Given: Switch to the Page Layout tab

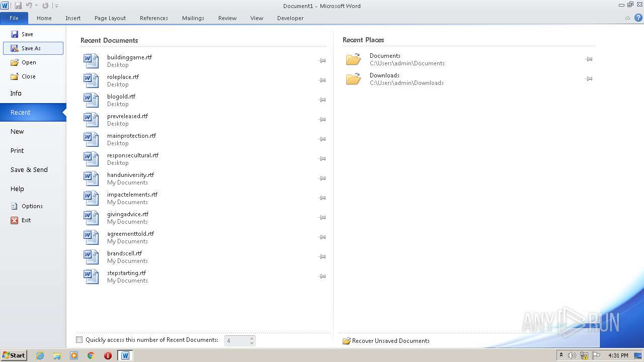Looking at the screenshot, I should (x=110, y=18).
